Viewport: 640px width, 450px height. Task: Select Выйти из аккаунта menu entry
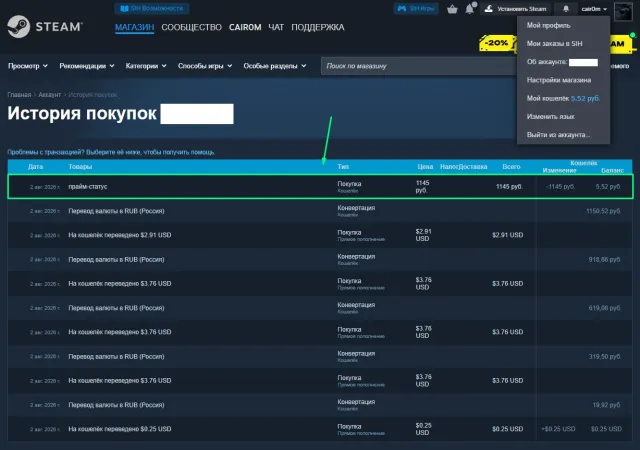[558, 135]
